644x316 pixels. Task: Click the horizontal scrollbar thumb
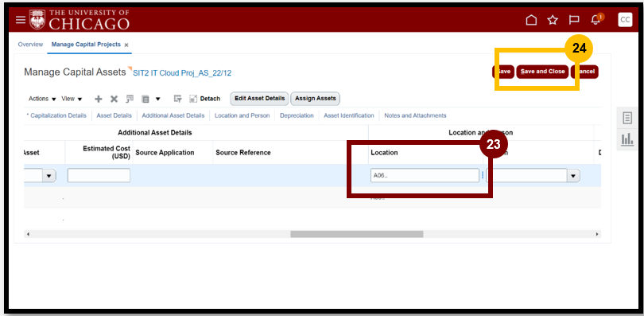(356, 234)
